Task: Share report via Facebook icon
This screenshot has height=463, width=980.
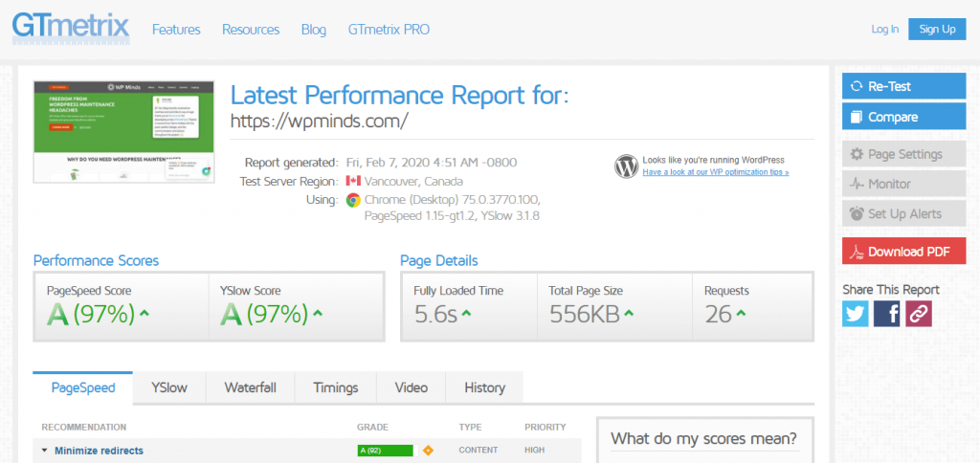Action: [x=886, y=314]
